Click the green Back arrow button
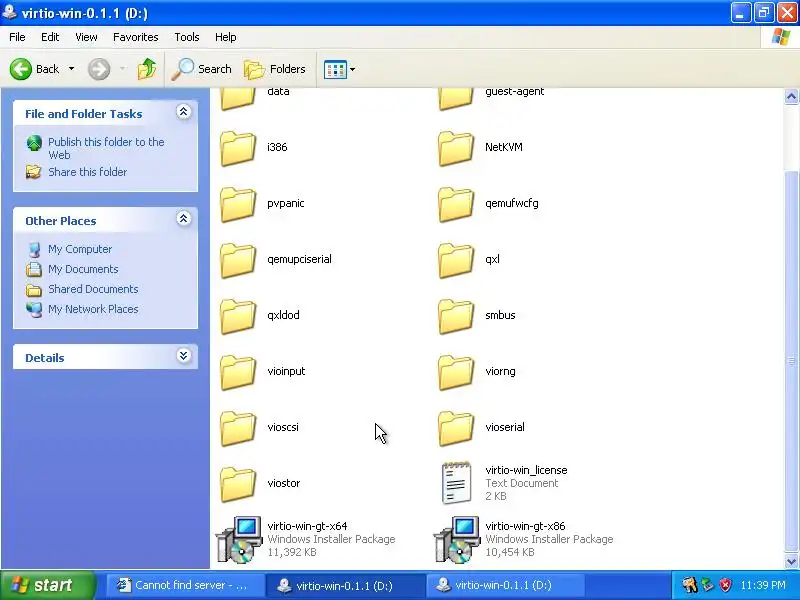Viewport: 800px width, 600px height. tap(21, 69)
